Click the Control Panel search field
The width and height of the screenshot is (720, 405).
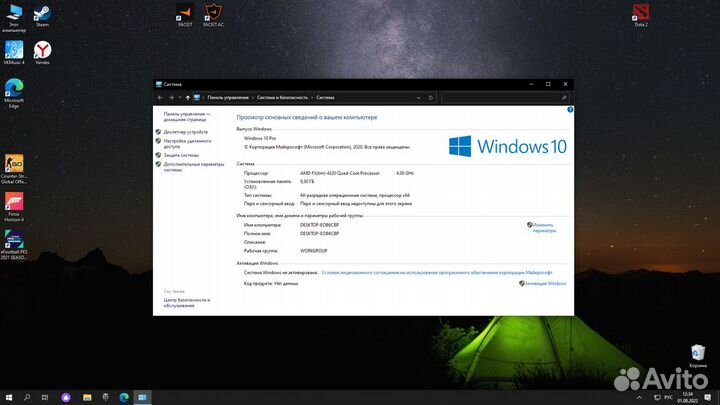point(500,97)
